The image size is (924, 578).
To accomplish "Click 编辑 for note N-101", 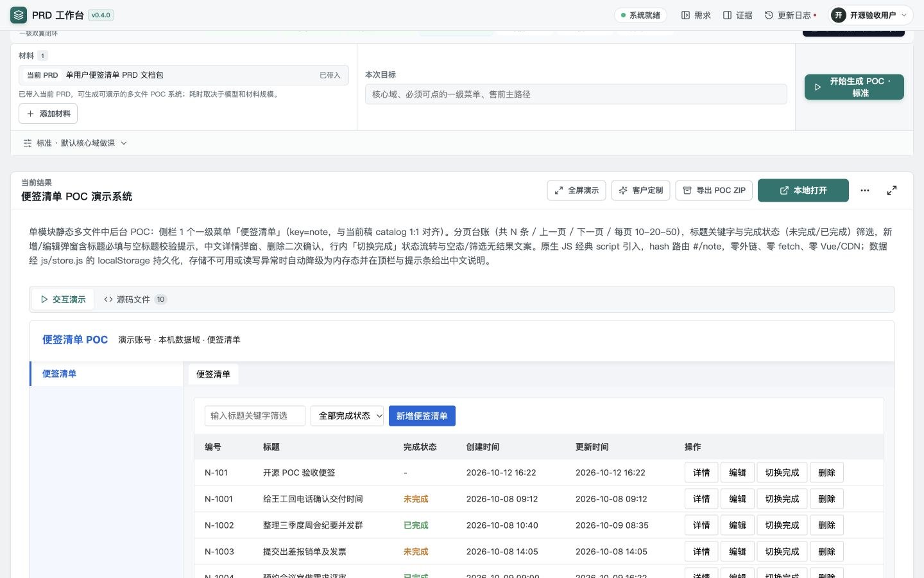I will click(737, 473).
